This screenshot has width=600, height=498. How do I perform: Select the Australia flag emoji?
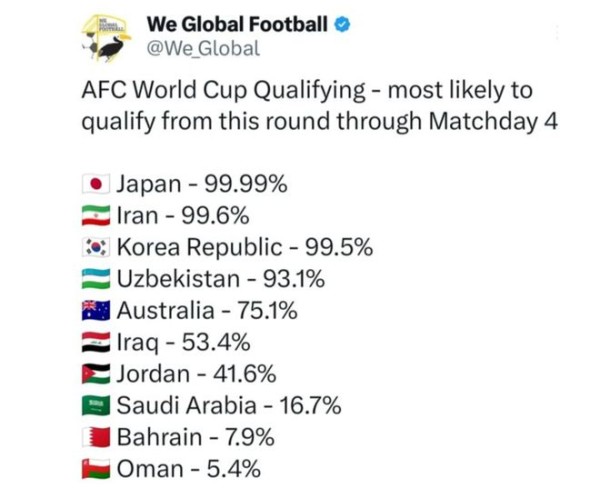95,310
